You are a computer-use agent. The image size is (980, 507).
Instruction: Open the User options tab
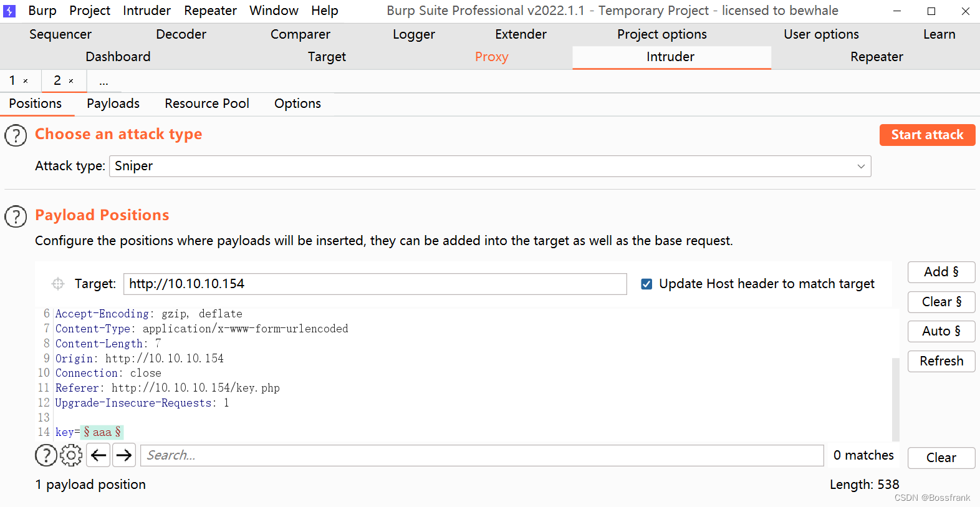coord(821,34)
